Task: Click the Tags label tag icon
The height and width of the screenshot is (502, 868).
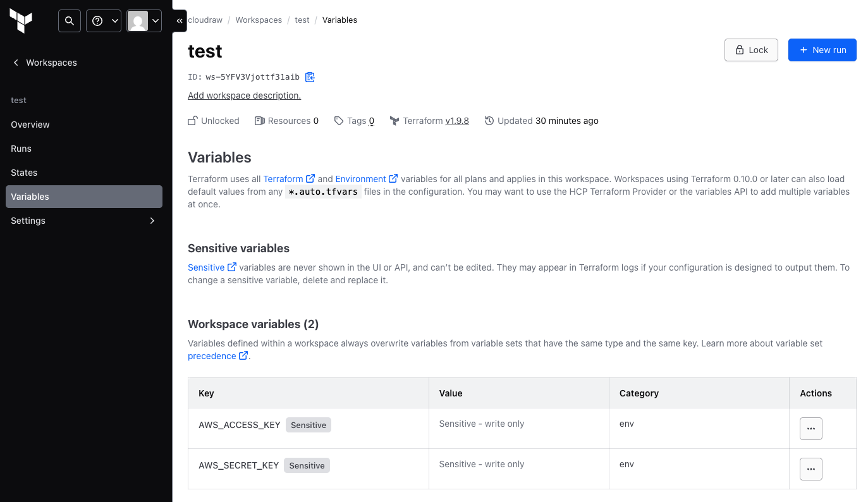Action: tap(339, 121)
